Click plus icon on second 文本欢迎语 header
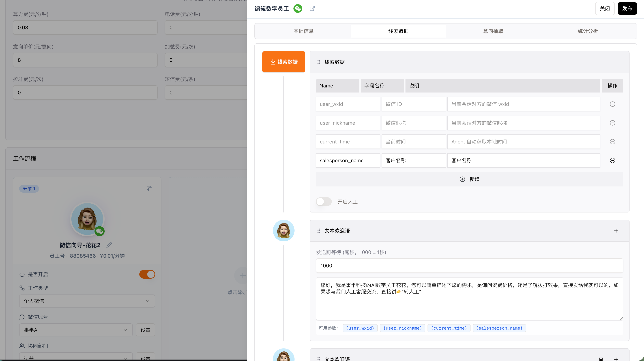Viewport: 644px width, 361px height. pyautogui.click(x=616, y=359)
